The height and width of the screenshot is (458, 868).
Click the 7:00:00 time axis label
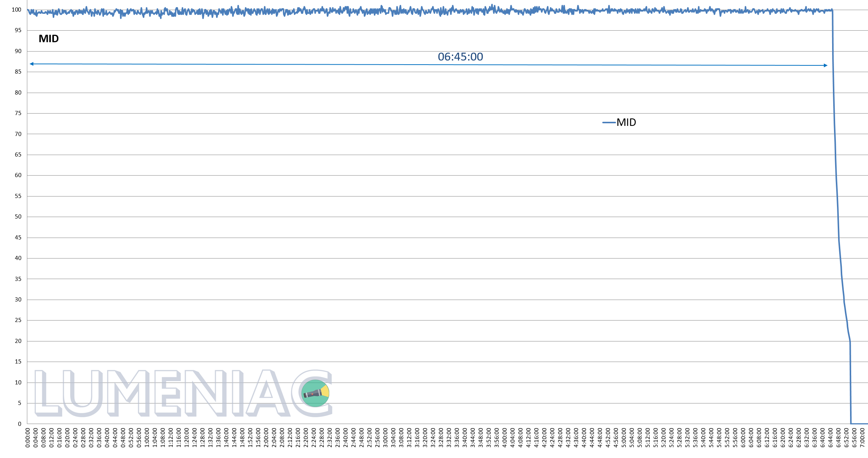point(862,438)
